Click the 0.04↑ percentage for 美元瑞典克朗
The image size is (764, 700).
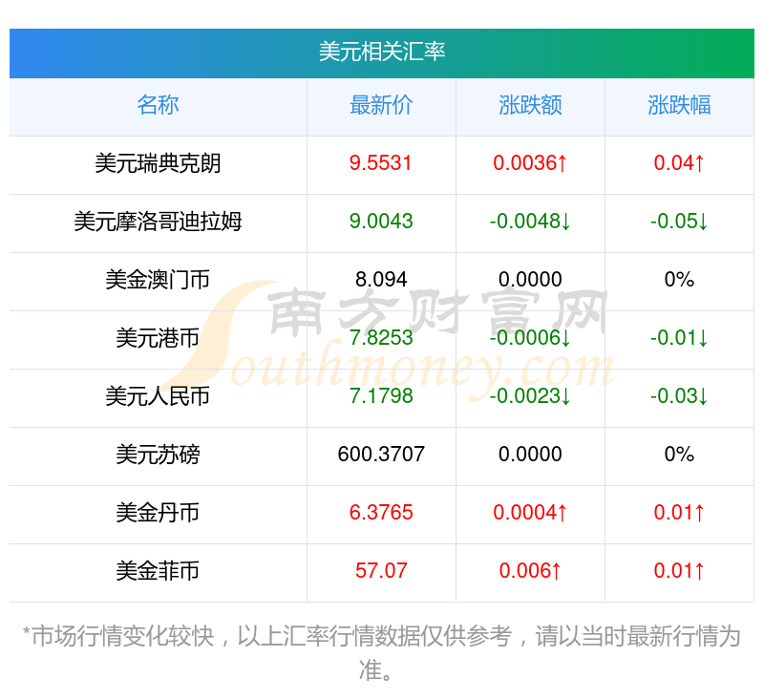(x=679, y=163)
